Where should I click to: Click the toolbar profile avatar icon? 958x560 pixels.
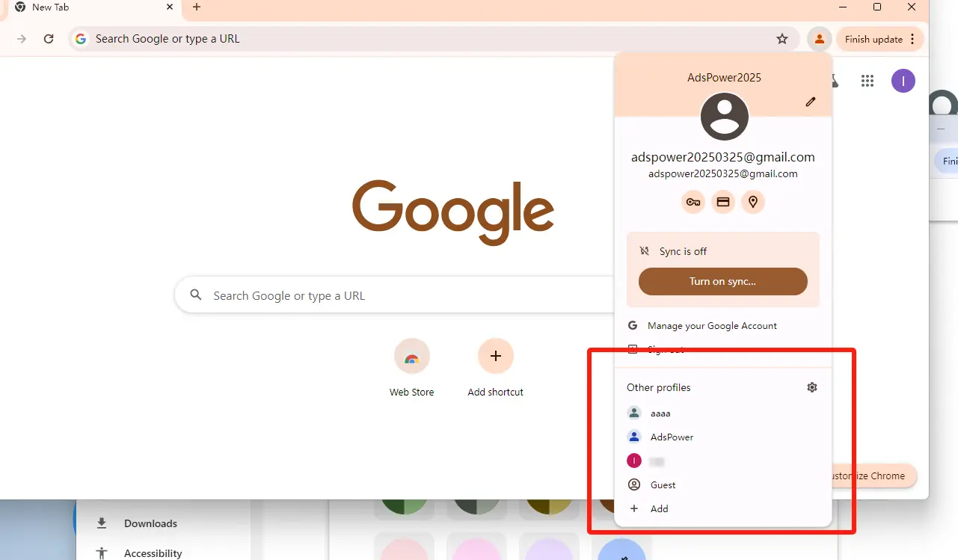tap(820, 39)
